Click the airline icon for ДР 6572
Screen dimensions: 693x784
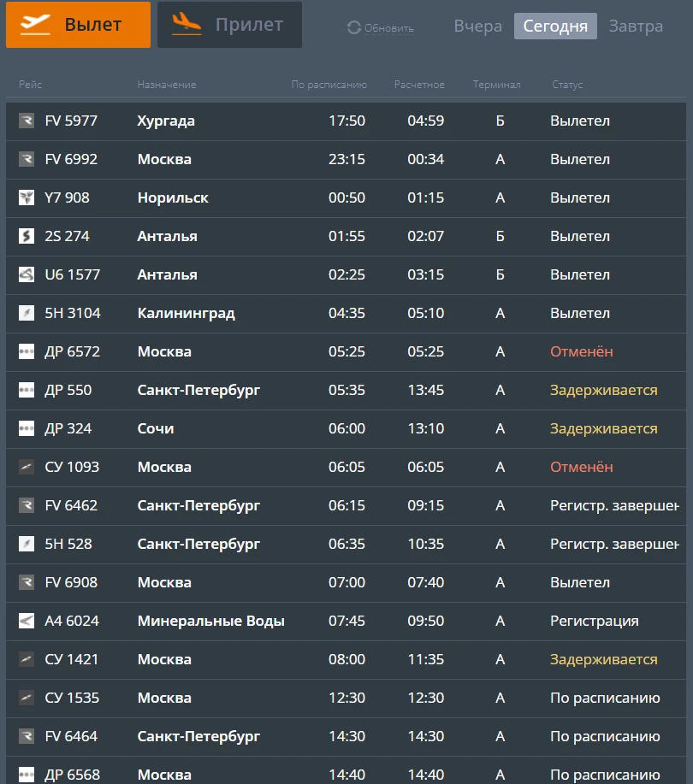tap(27, 351)
